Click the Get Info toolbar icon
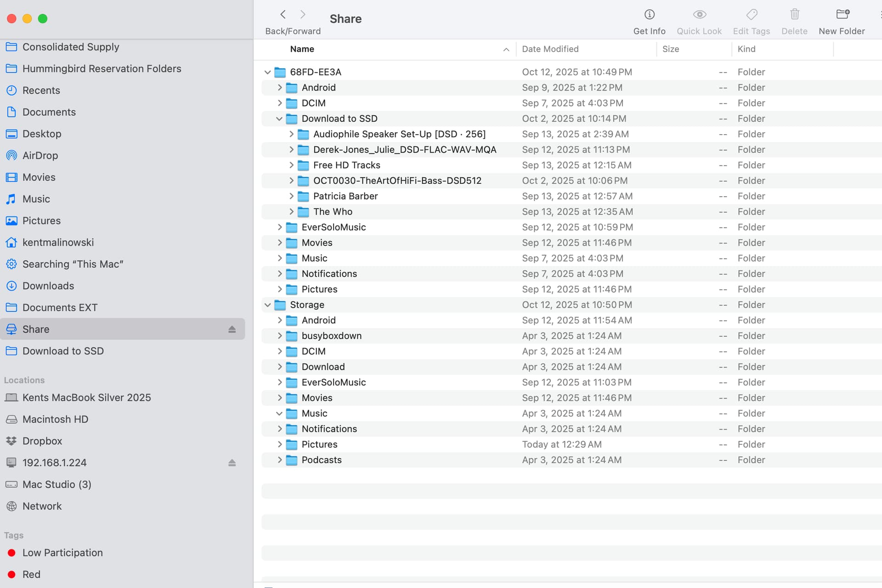This screenshot has height=588, width=882. tap(649, 15)
